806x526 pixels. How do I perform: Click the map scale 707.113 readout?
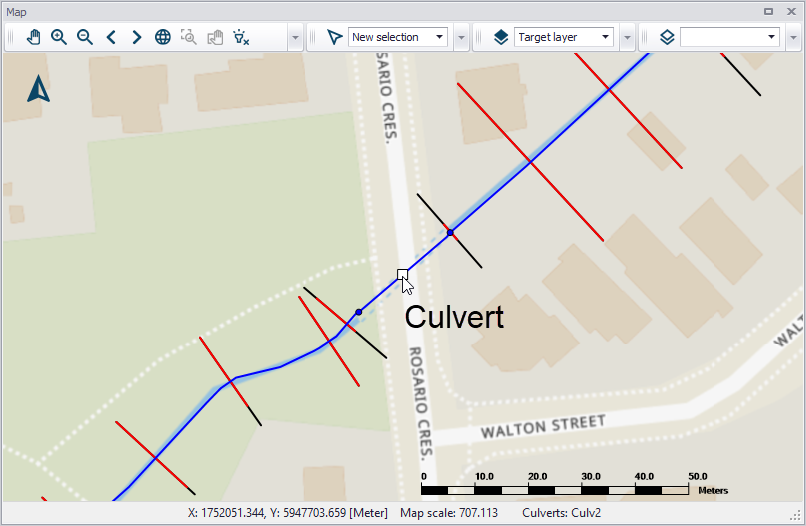[x=449, y=513]
